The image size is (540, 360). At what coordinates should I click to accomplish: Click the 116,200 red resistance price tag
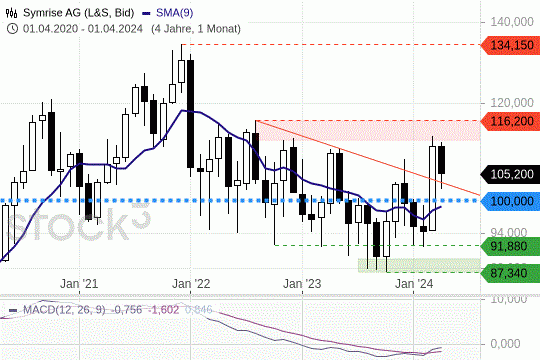pos(511,121)
